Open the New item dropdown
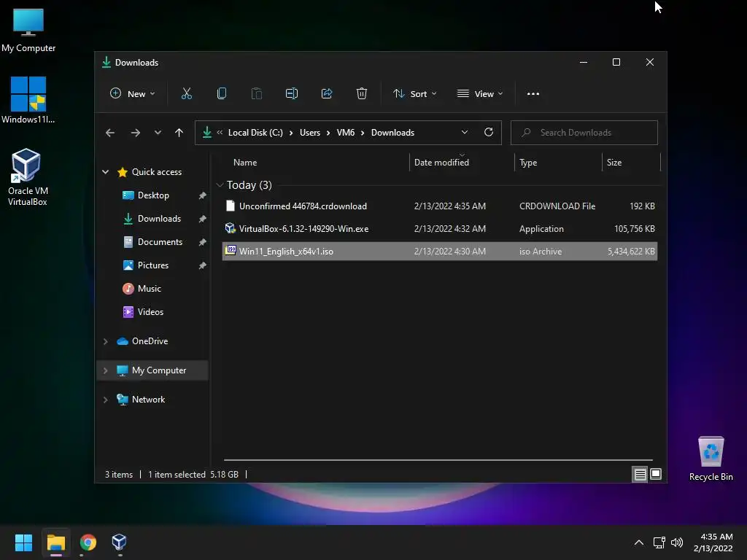747x560 pixels. click(x=133, y=94)
